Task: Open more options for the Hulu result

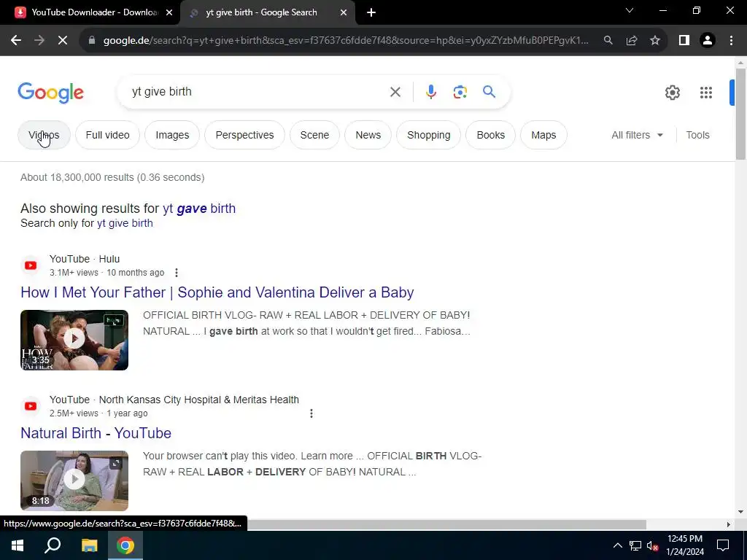Action: [177, 273]
